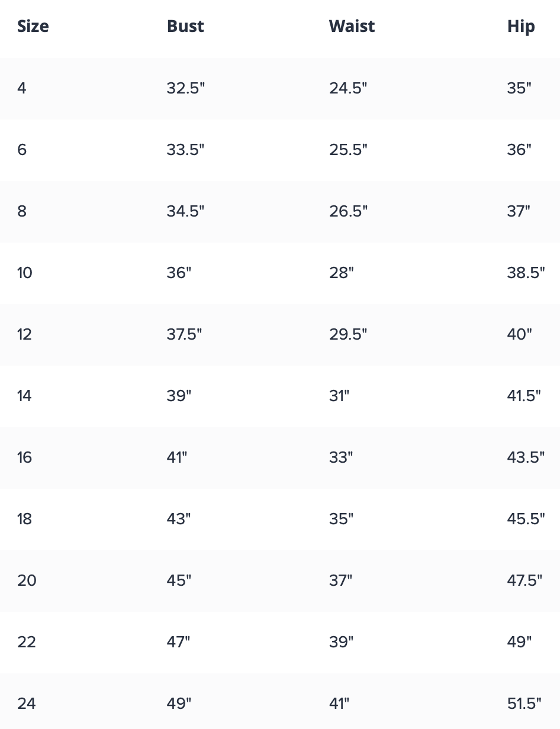The width and height of the screenshot is (560, 729).
Task: Click the Size column header
Action: click(x=33, y=27)
